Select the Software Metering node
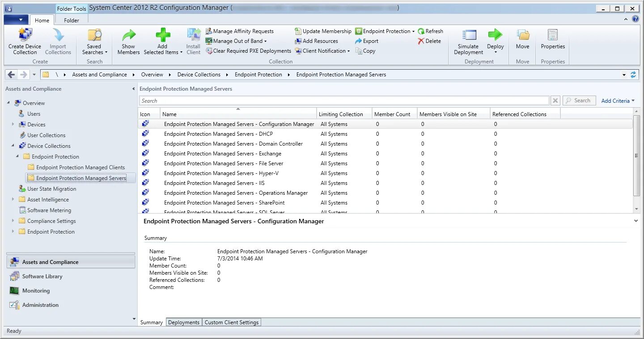This screenshot has width=644, height=339. point(49,210)
